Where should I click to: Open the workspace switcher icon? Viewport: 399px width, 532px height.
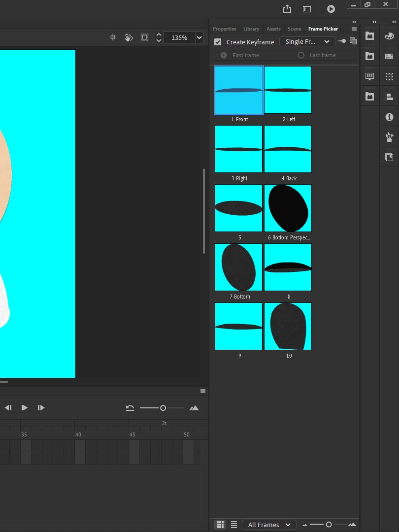[307, 9]
